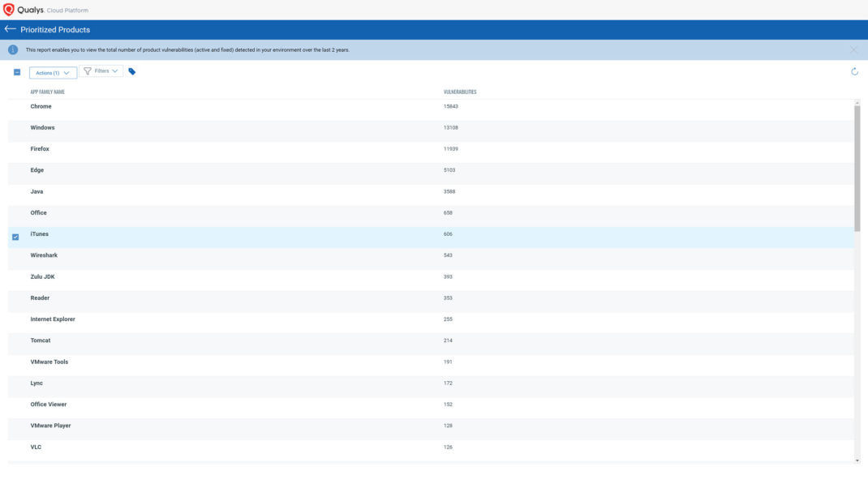Image resolution: width=868 pixels, height=488 pixels.
Task: Select the VMware Player row
Action: pos(431,430)
